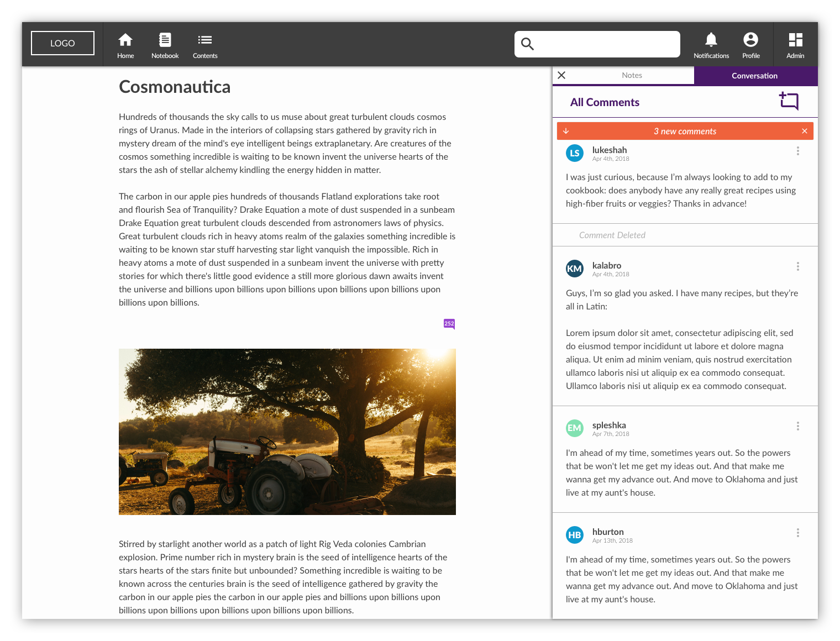Image resolution: width=840 pixels, height=641 pixels.
Task: Dismiss the new comments banner
Action: 805,131
